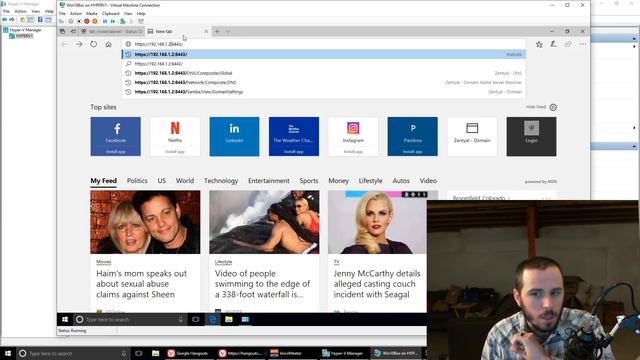Open the feed settings gear icon

pos(553,107)
